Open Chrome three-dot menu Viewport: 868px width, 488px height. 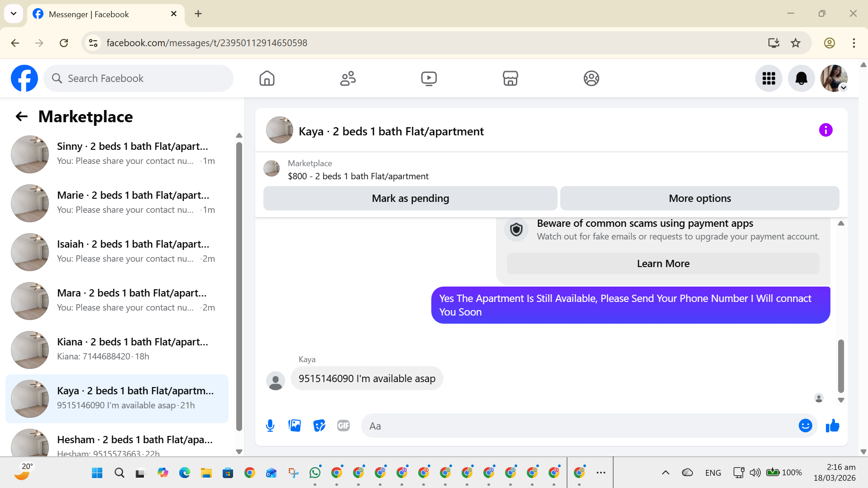click(854, 43)
